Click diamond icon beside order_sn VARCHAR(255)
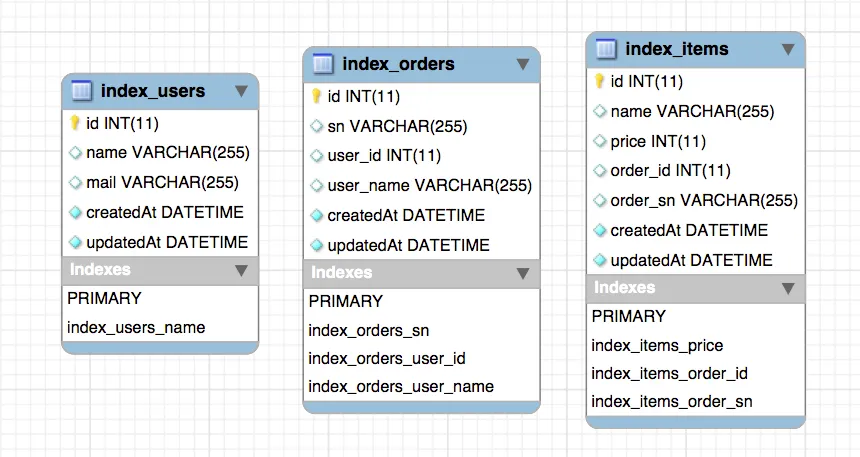This screenshot has width=860, height=457. pos(599,200)
